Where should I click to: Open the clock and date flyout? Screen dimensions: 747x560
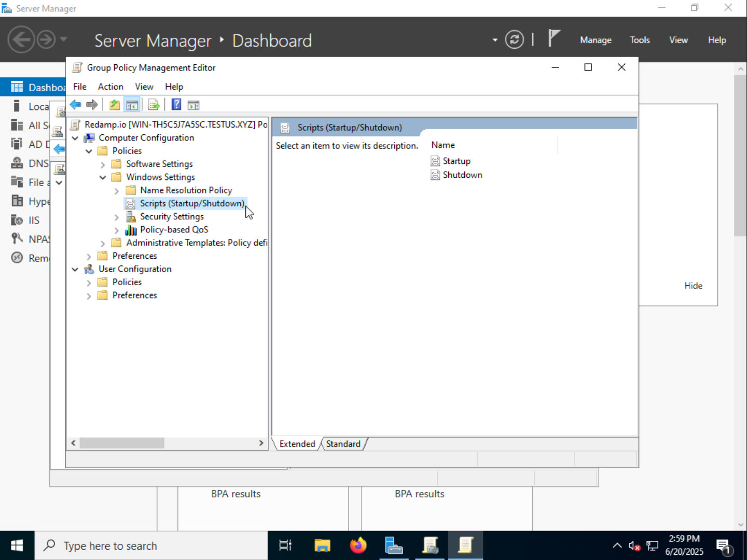coord(684,545)
